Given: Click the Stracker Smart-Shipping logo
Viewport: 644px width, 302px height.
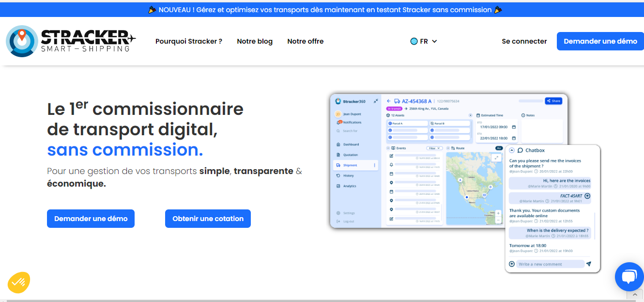Looking at the screenshot, I should point(71,41).
